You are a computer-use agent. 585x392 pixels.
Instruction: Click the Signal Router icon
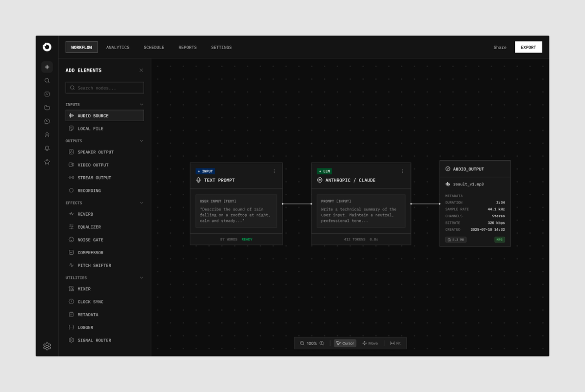point(71,340)
